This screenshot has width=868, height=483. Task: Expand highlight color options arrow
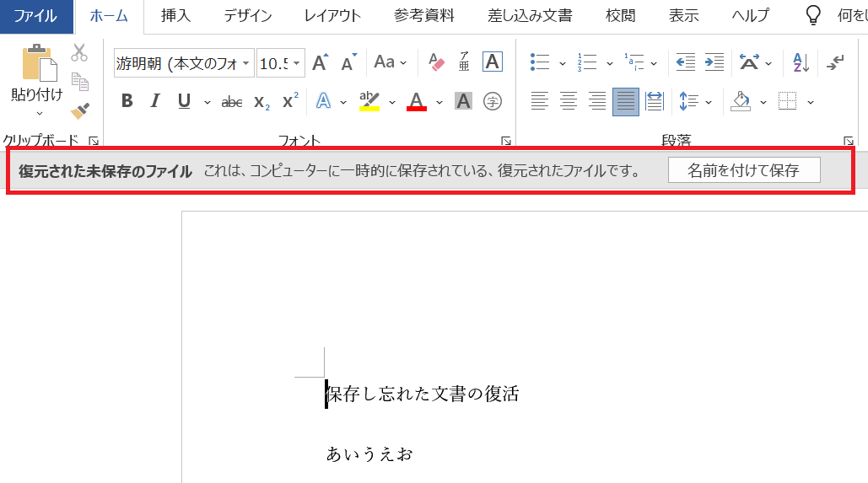[392, 102]
